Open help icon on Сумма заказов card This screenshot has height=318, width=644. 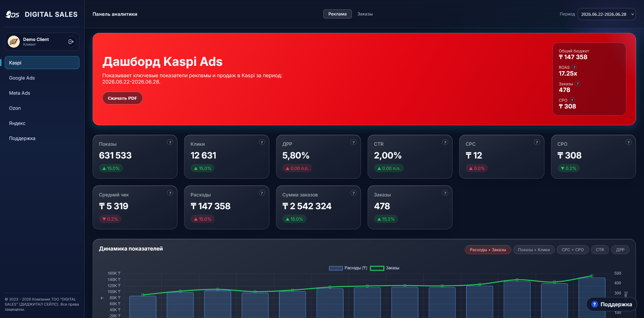click(354, 193)
